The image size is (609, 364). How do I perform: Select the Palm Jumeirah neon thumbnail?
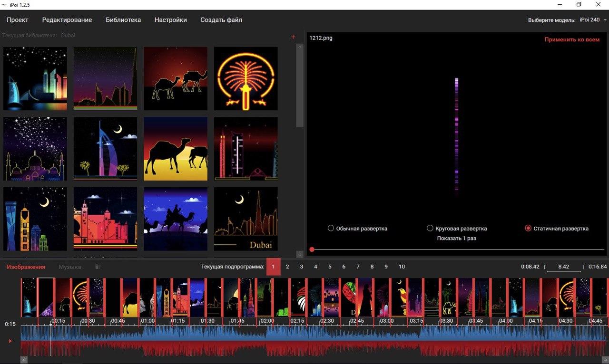(246, 78)
